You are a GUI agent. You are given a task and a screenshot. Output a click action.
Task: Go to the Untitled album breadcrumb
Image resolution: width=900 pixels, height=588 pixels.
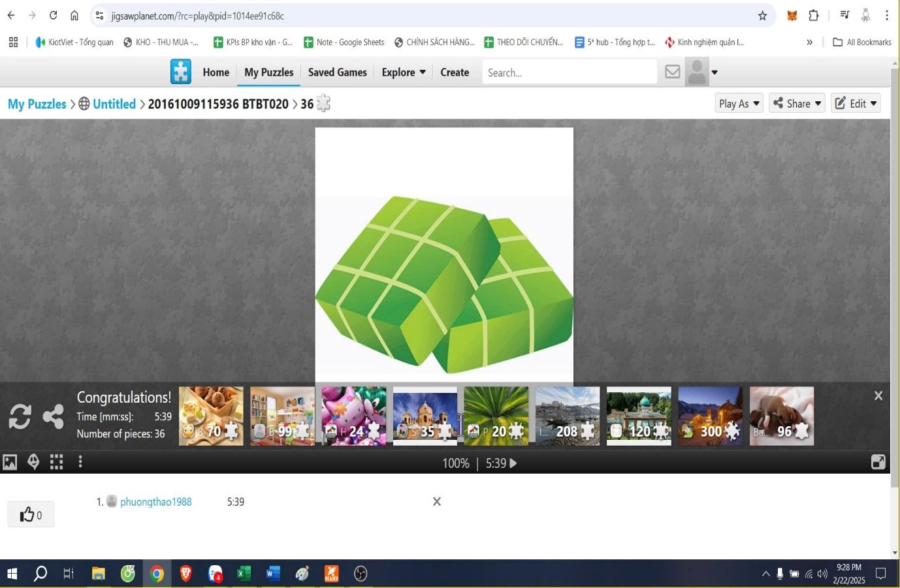click(x=114, y=104)
